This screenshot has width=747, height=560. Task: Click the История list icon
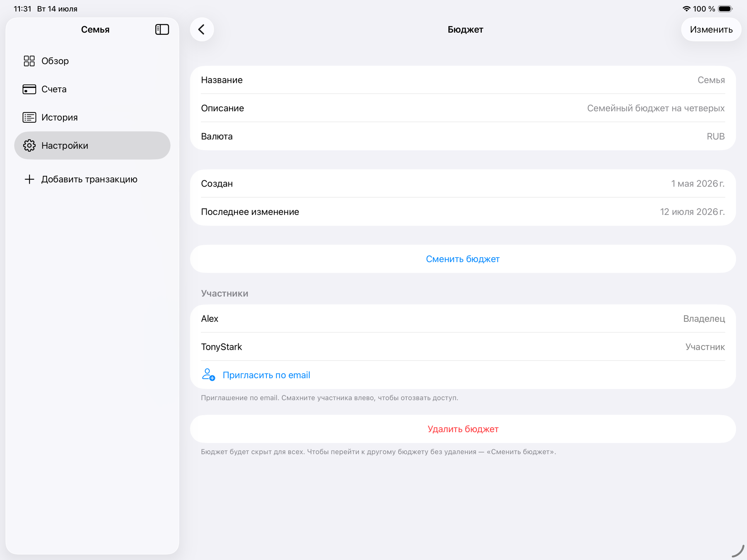[29, 117]
